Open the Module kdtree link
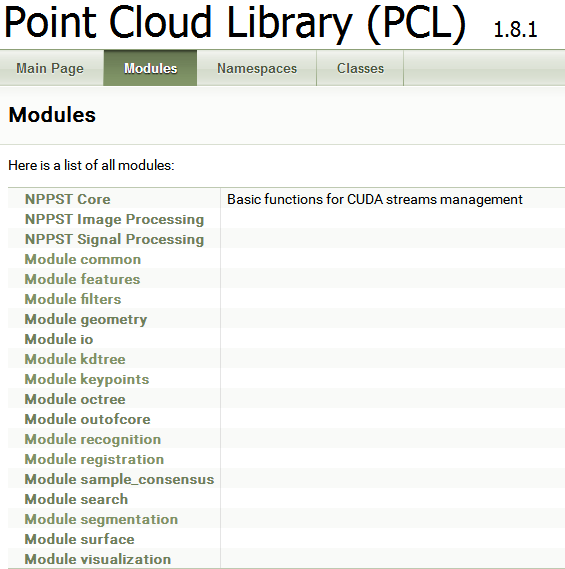The image size is (565, 569). (x=75, y=359)
